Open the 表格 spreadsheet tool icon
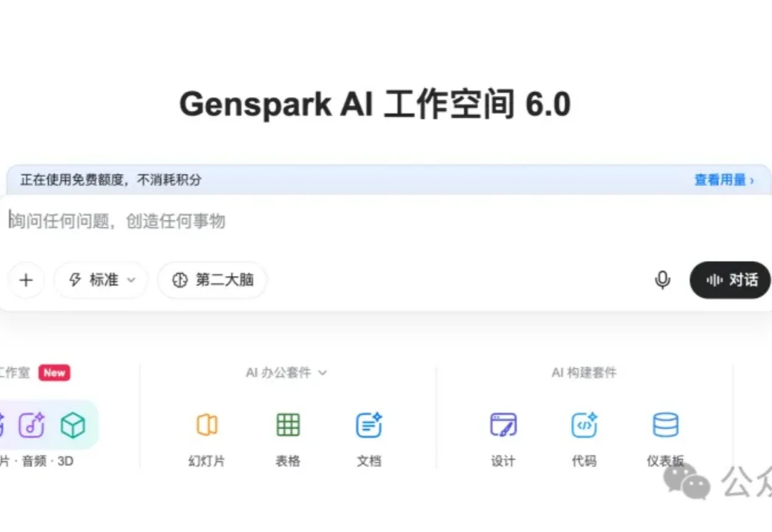772x532 pixels. coord(288,425)
